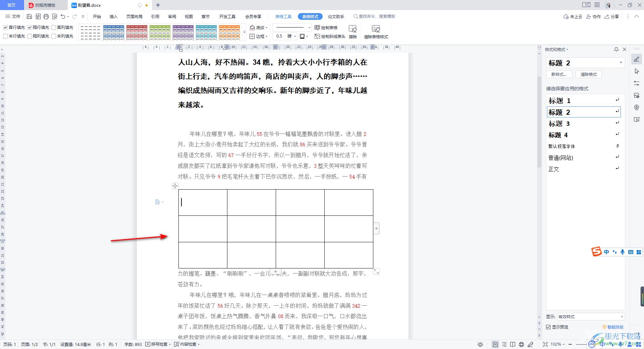
Task: Switch to web layout globe icon
Action: coord(521,344)
